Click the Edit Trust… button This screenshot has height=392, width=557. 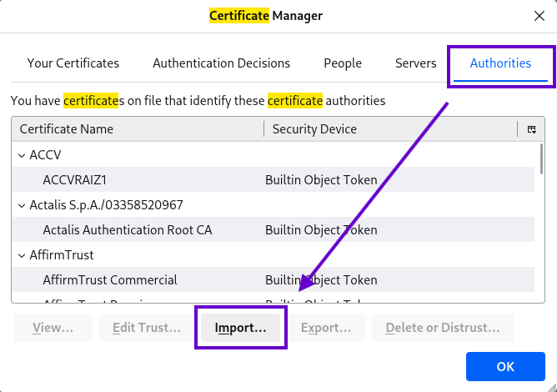(x=147, y=328)
